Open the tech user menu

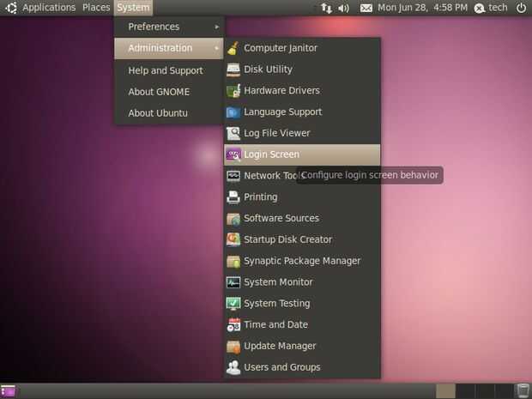[x=498, y=8]
